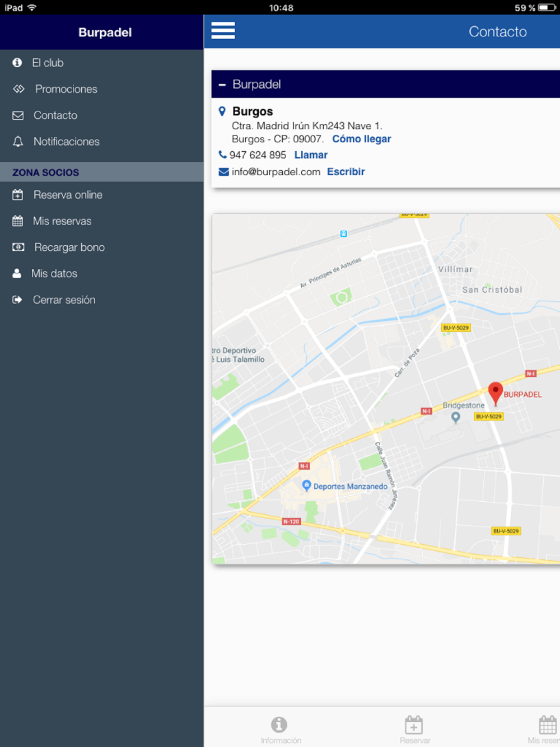Screen dimensions: 560x747
Task: Click the Contacto envelope icon in sidebar
Action: tap(18, 115)
